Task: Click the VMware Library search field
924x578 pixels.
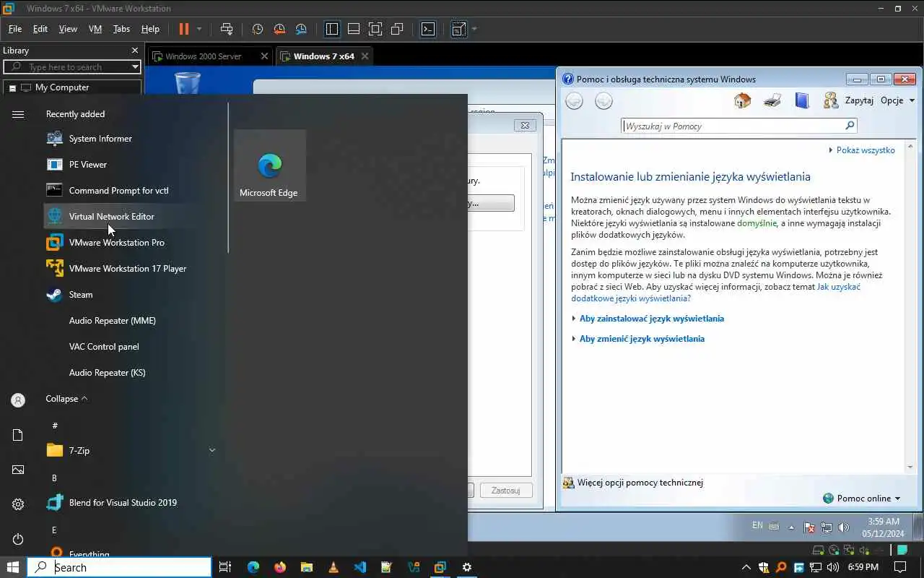Action: click(72, 66)
